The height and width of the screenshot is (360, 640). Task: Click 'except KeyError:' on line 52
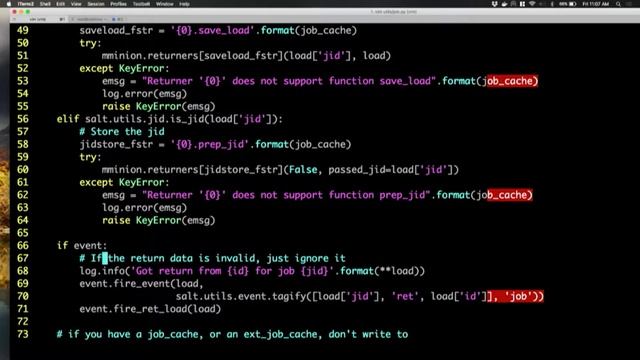[124, 69]
